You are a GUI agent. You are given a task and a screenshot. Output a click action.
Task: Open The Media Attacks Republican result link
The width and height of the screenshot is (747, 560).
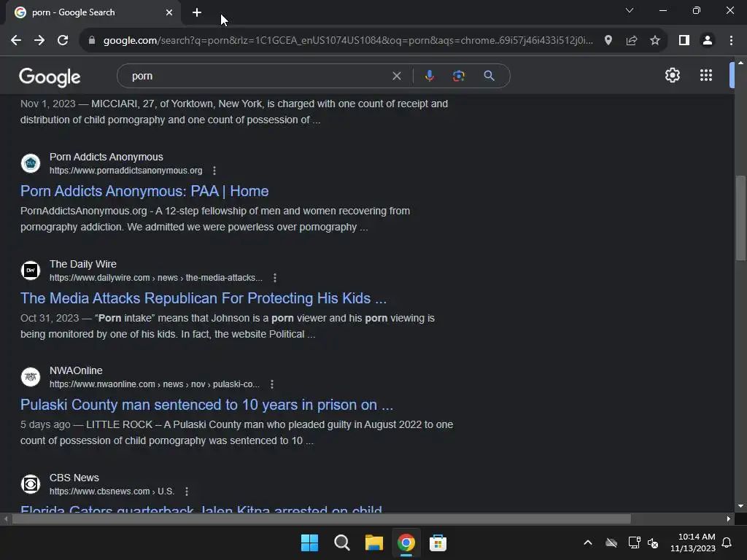204,298
